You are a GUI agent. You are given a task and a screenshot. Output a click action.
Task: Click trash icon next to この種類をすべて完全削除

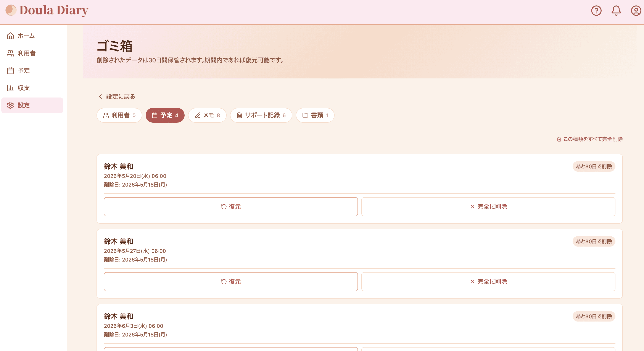(x=559, y=139)
